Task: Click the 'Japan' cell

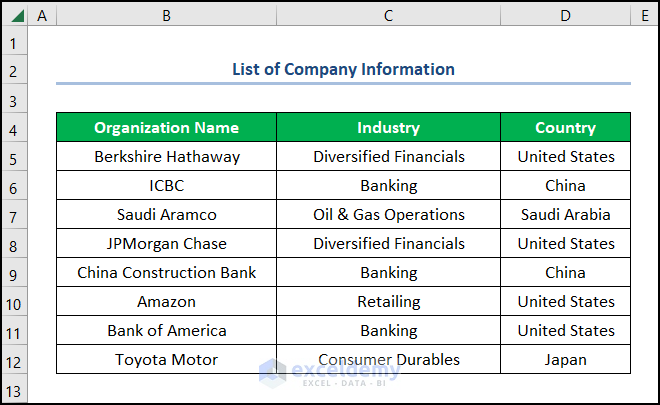Action: tap(565, 360)
